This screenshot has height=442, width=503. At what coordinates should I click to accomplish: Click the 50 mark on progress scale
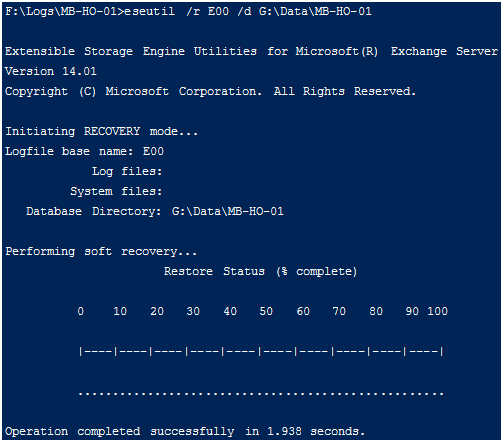click(266, 311)
